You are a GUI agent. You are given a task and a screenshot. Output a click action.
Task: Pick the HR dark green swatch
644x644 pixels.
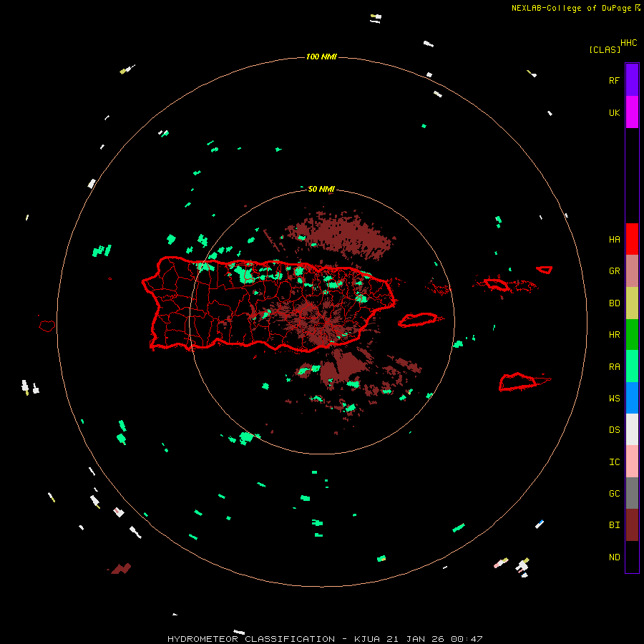(632, 334)
